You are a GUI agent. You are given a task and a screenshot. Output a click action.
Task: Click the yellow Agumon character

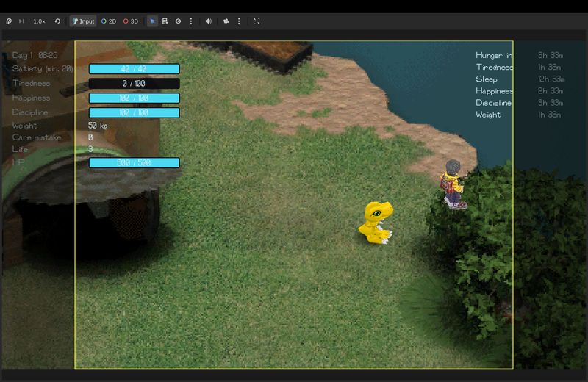coord(376,222)
